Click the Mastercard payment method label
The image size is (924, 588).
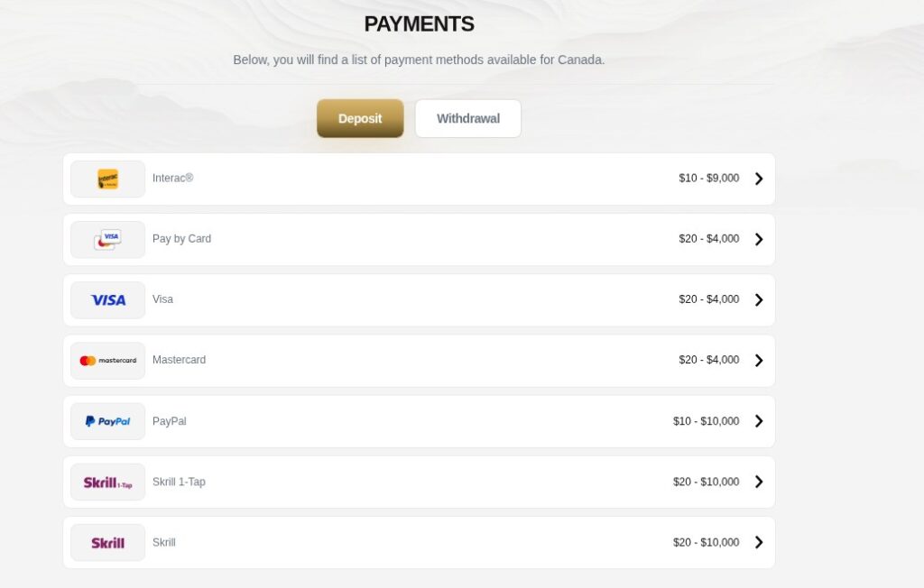[x=180, y=360]
